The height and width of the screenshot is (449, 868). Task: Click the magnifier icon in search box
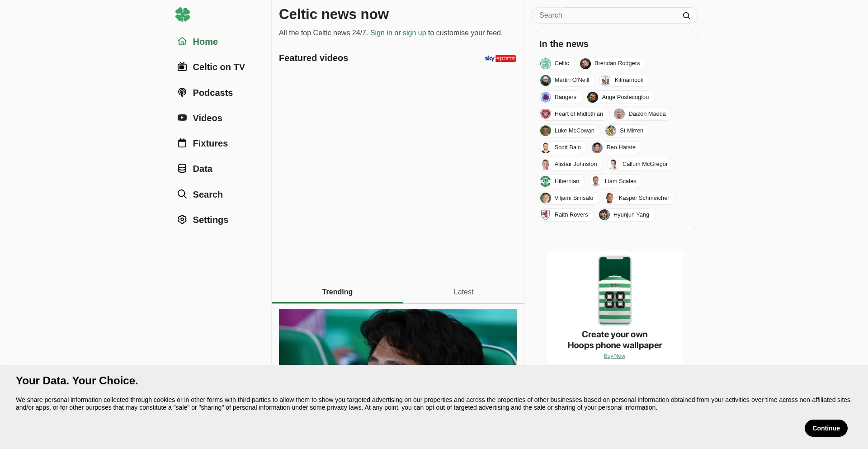686,16
